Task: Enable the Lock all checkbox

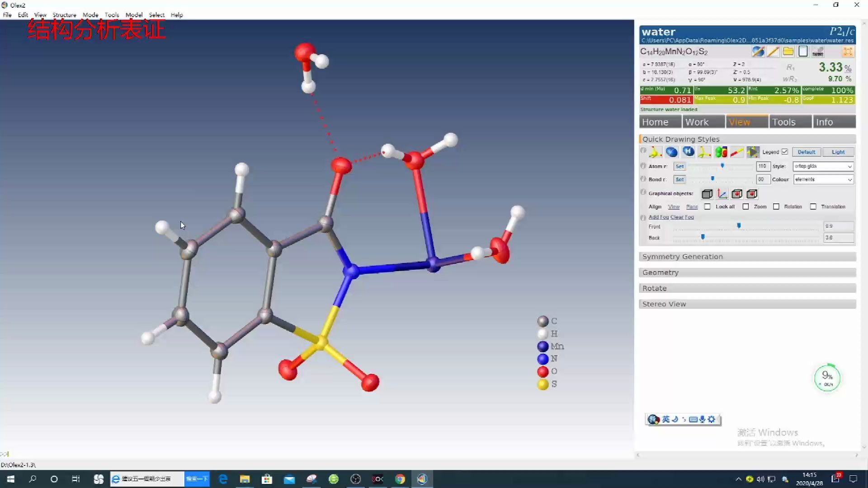Action: 708,206
